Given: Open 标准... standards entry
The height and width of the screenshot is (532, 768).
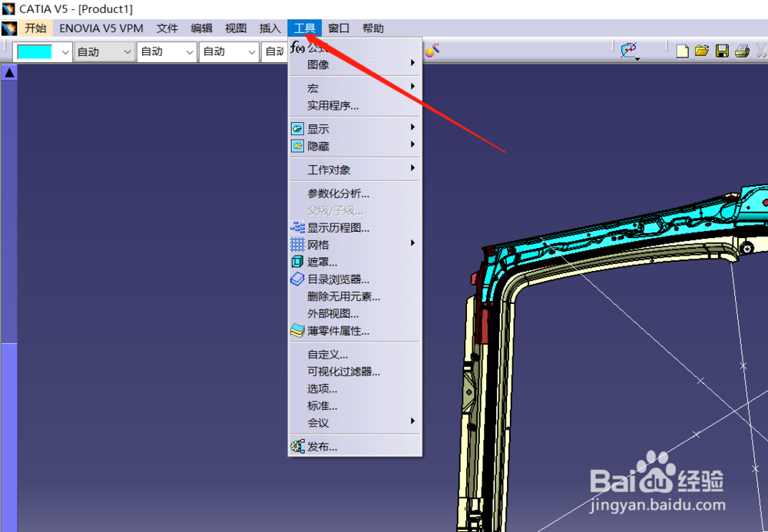Looking at the screenshot, I should coord(355,406).
